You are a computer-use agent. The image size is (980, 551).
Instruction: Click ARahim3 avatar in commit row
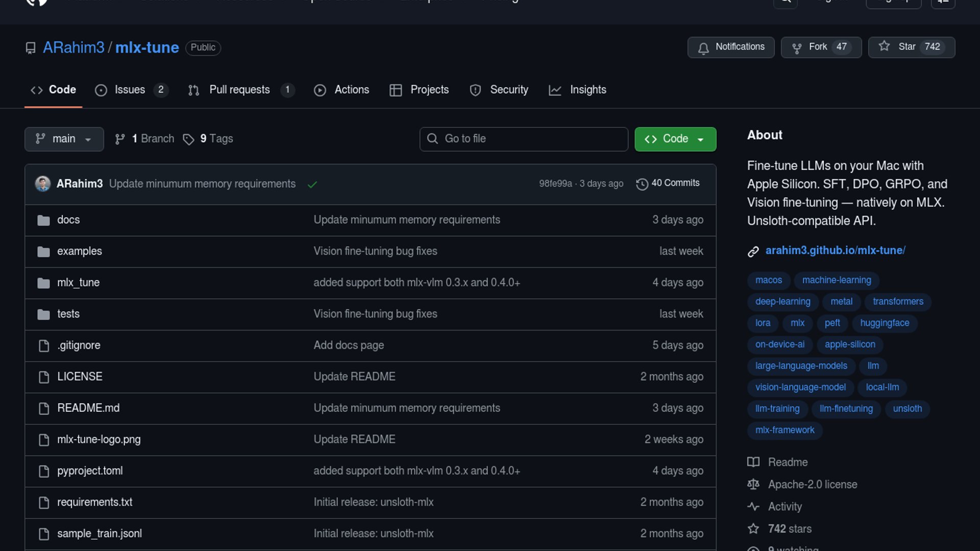[43, 184]
